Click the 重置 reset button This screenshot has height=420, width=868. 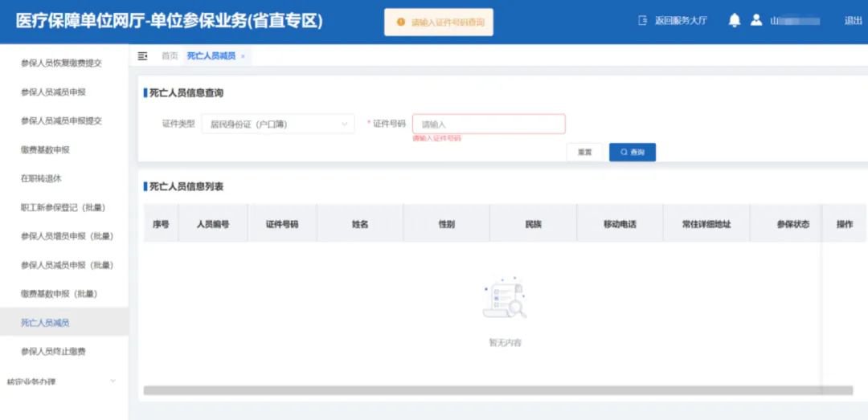584,152
